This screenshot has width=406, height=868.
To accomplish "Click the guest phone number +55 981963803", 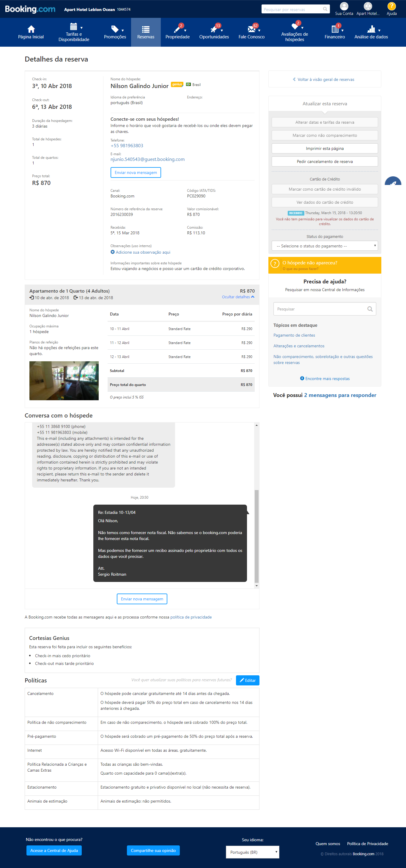I will click(x=127, y=146).
